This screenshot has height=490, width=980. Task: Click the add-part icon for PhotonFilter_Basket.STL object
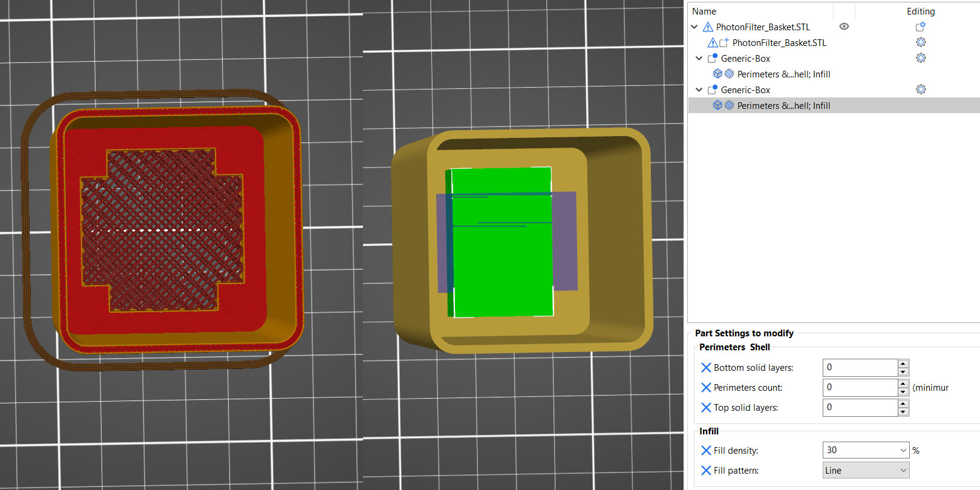point(920,27)
